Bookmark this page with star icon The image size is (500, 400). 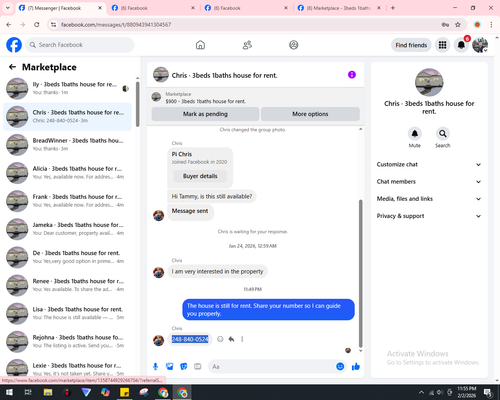point(458,24)
